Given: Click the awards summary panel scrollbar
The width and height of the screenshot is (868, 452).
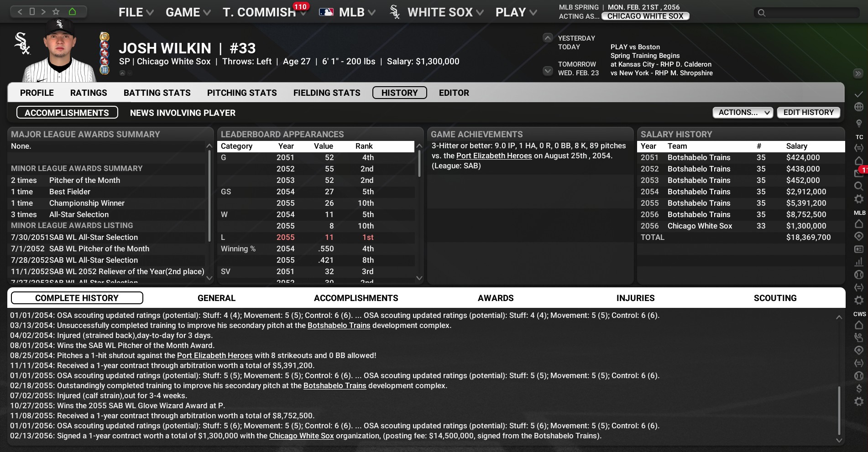Looking at the screenshot, I should click(x=209, y=196).
